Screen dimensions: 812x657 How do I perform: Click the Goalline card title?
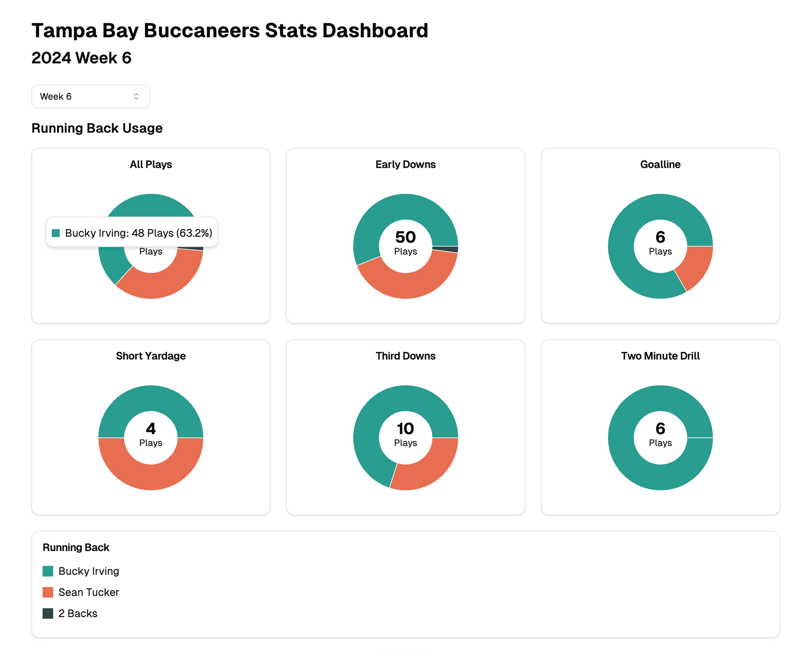(x=661, y=165)
